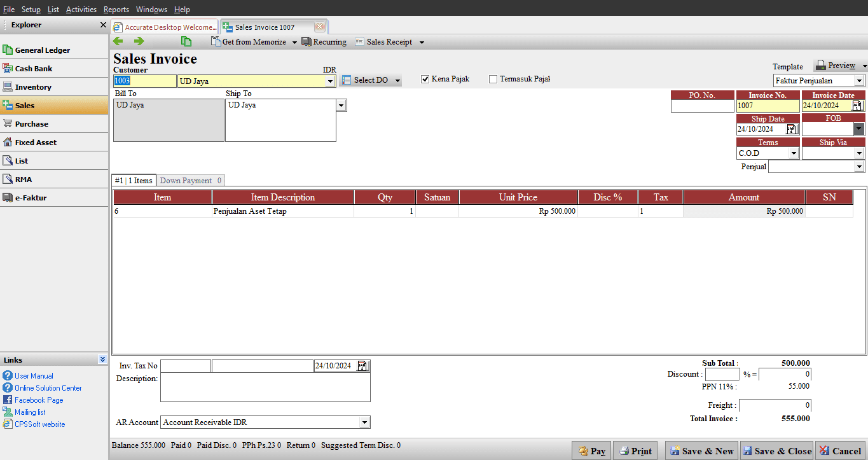Screen dimensions: 868x460
Task: Click the Save & Close button
Action: (776, 450)
